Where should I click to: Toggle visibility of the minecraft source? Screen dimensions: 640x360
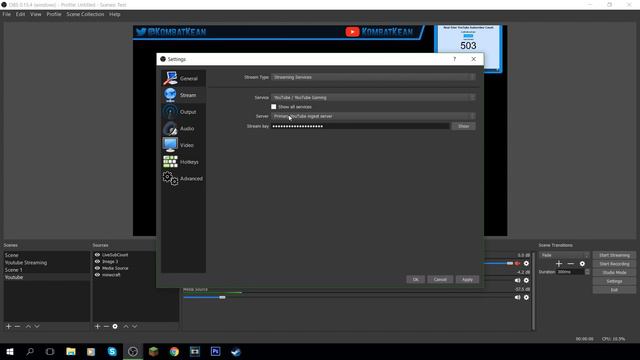[x=97, y=275]
